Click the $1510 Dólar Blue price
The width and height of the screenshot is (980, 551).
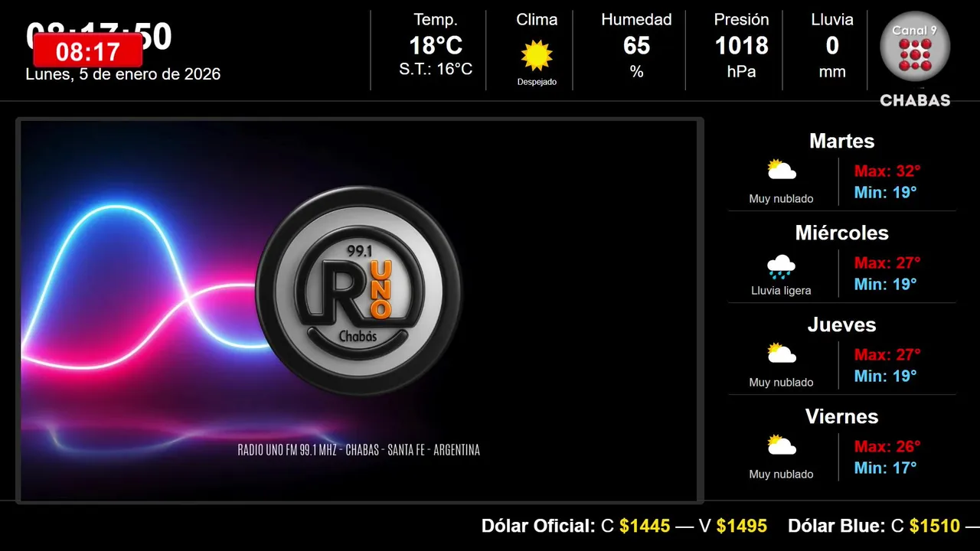(935, 526)
